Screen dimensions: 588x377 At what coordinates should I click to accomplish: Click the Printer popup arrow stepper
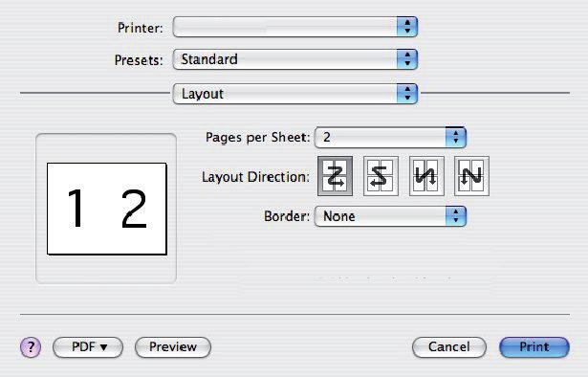coord(407,27)
